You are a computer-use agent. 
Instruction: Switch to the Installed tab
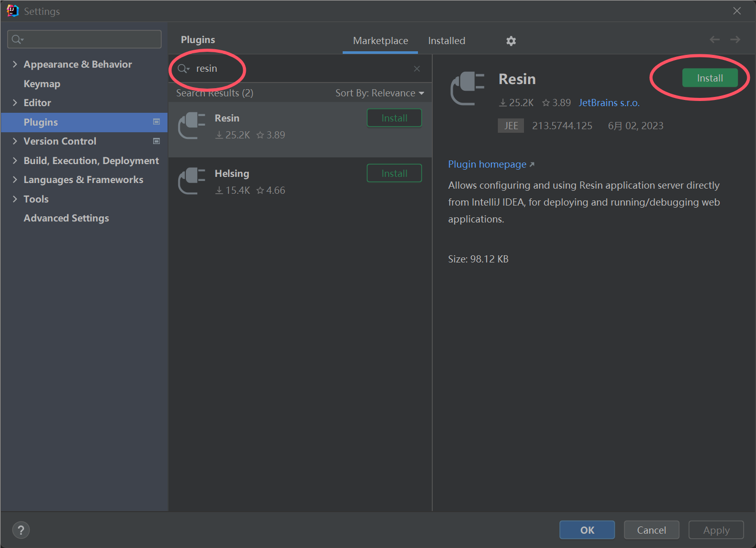[x=447, y=40]
